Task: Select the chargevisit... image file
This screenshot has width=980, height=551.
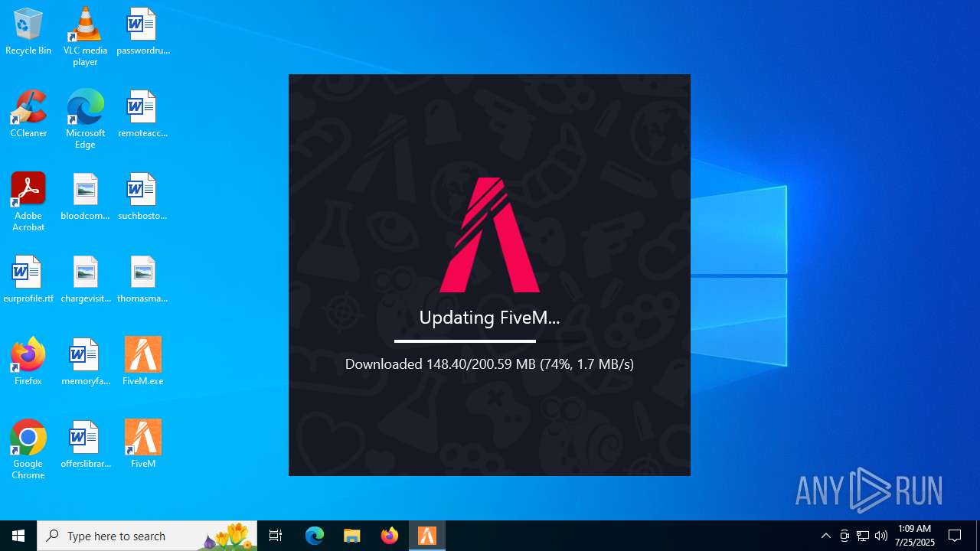Action: pos(85,280)
